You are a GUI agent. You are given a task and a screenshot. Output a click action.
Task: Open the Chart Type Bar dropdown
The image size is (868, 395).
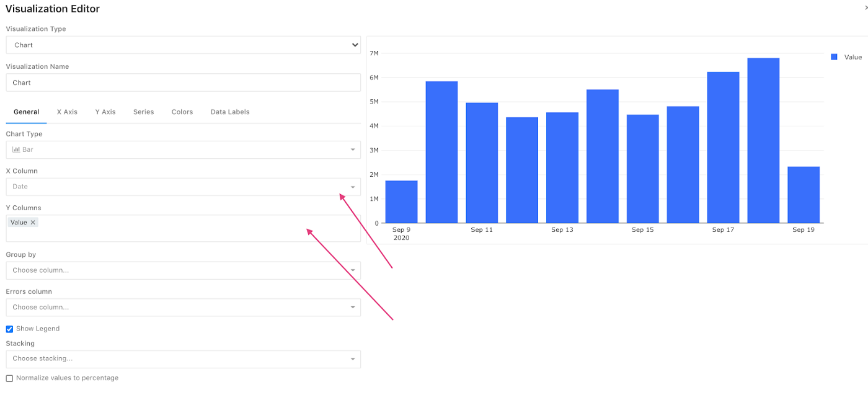pyautogui.click(x=183, y=149)
